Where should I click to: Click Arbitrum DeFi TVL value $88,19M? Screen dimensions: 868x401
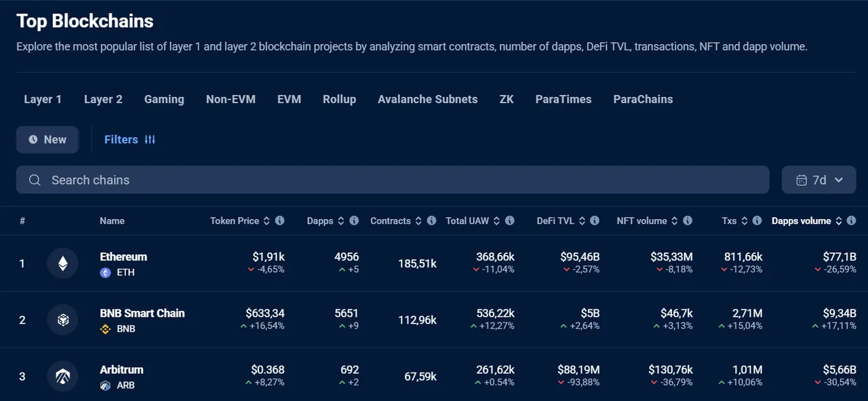click(578, 369)
